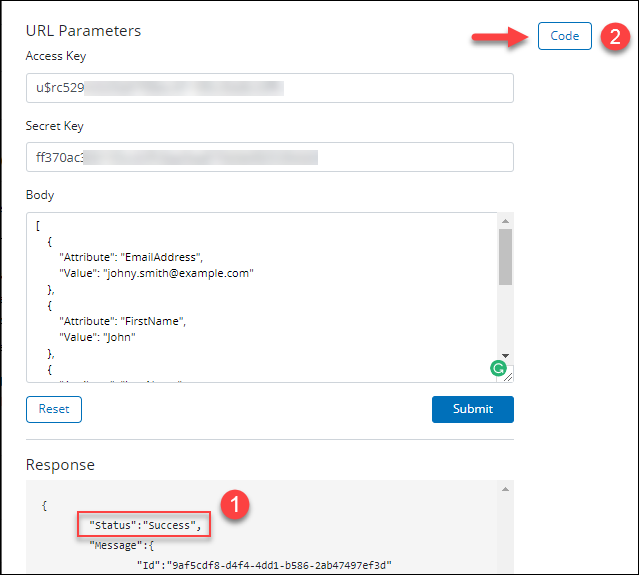Focus the Secret Key input field
This screenshot has width=639, height=575.
[270, 157]
